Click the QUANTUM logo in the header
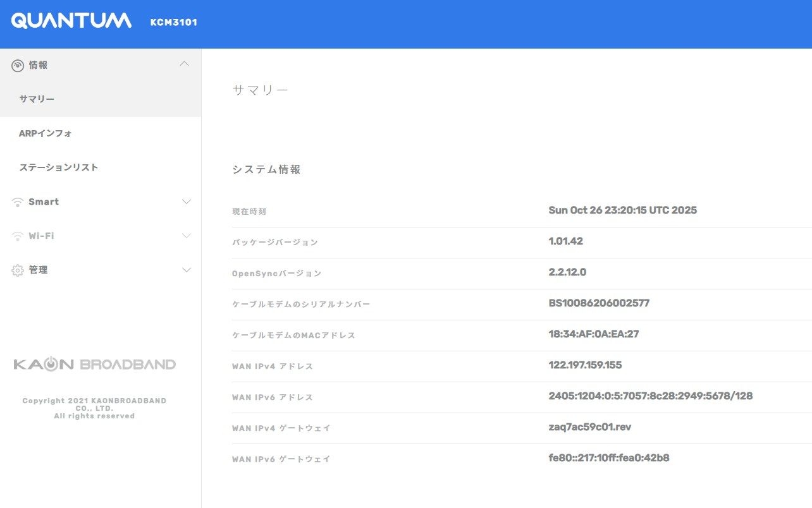The image size is (812, 508). [71, 21]
